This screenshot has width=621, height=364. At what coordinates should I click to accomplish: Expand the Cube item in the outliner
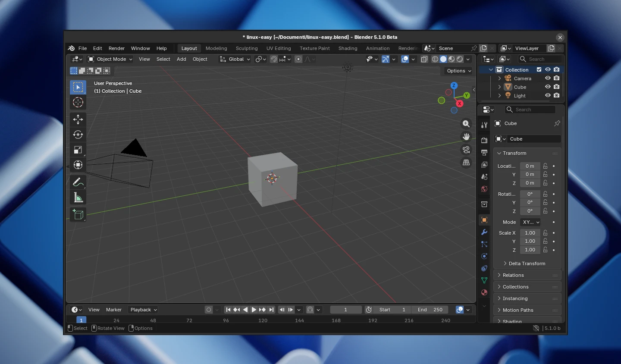[499, 87]
